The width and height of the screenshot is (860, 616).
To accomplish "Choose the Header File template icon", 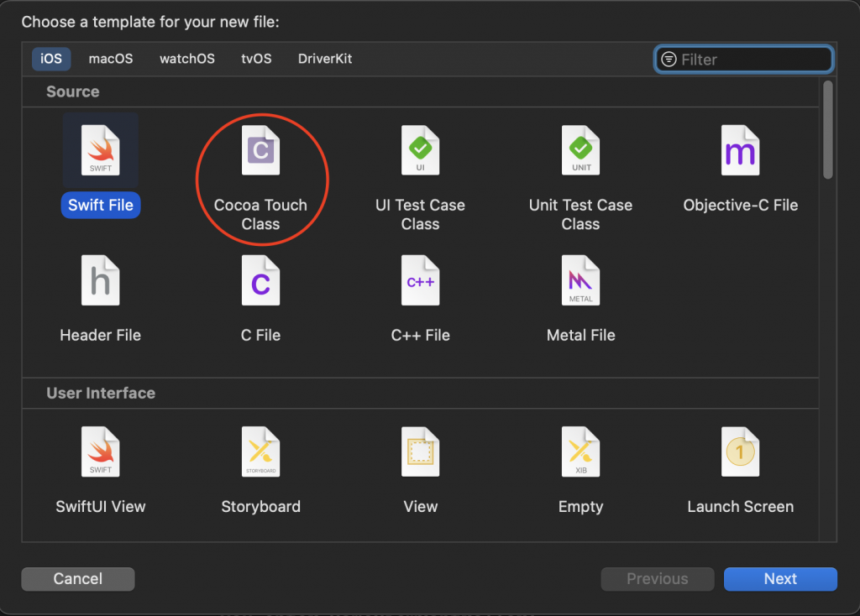I will [101, 280].
